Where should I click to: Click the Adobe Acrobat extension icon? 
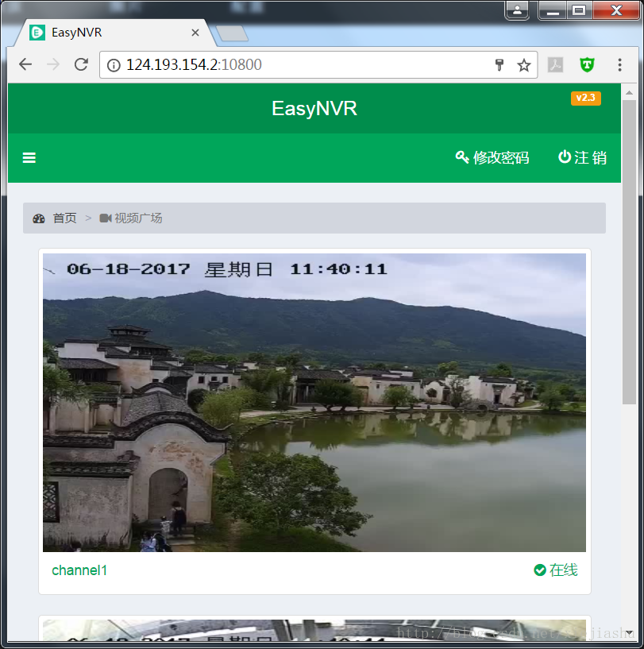coord(555,65)
